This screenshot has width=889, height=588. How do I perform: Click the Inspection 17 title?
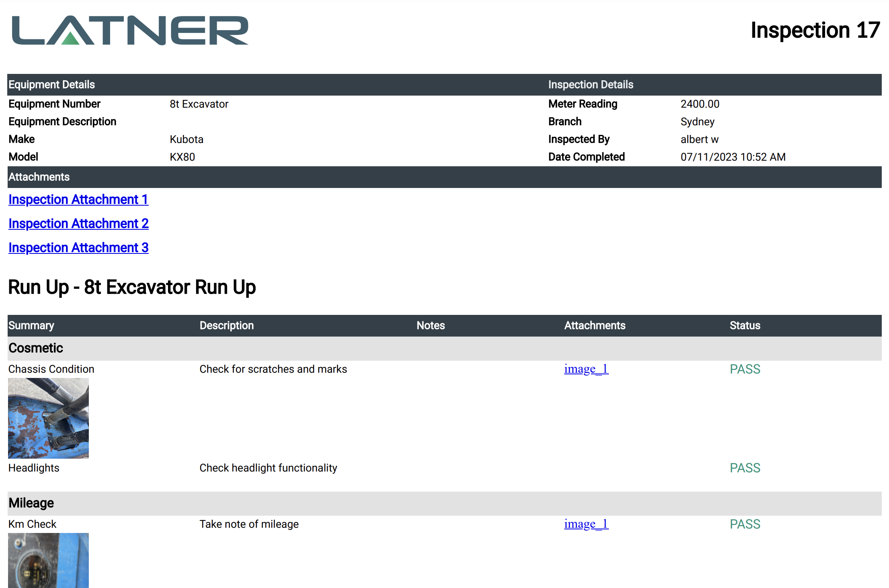pos(815,31)
